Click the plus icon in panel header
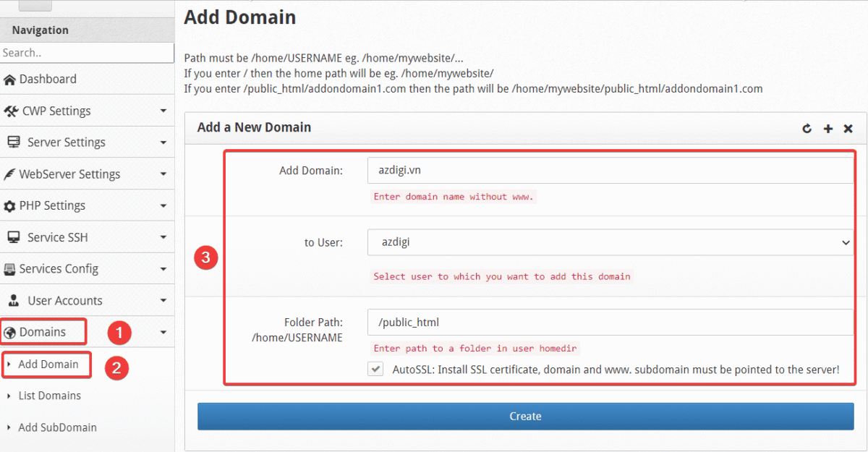The width and height of the screenshot is (868, 452). pyautogui.click(x=828, y=129)
